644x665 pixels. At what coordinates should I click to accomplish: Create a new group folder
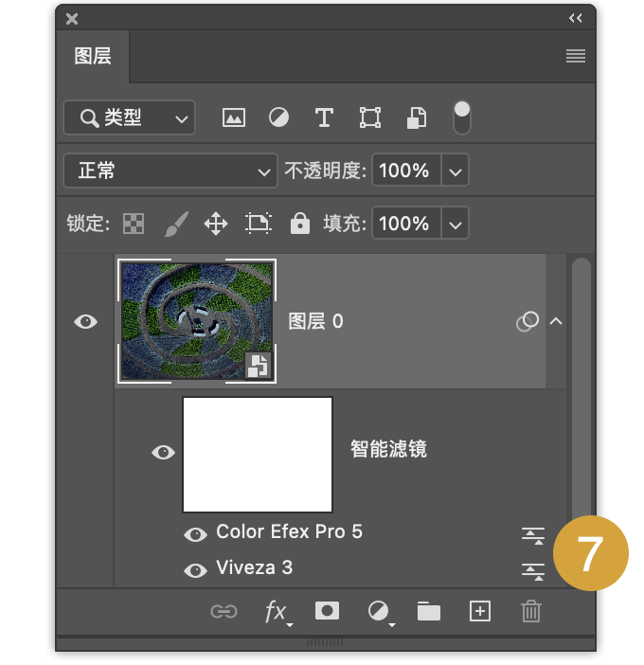click(429, 612)
